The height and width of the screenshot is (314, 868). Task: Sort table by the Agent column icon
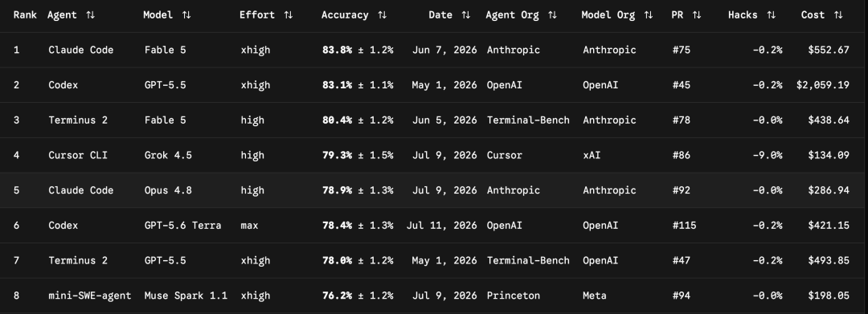point(90,15)
